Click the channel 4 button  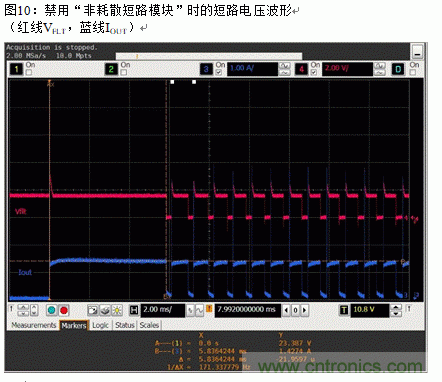(x=301, y=69)
